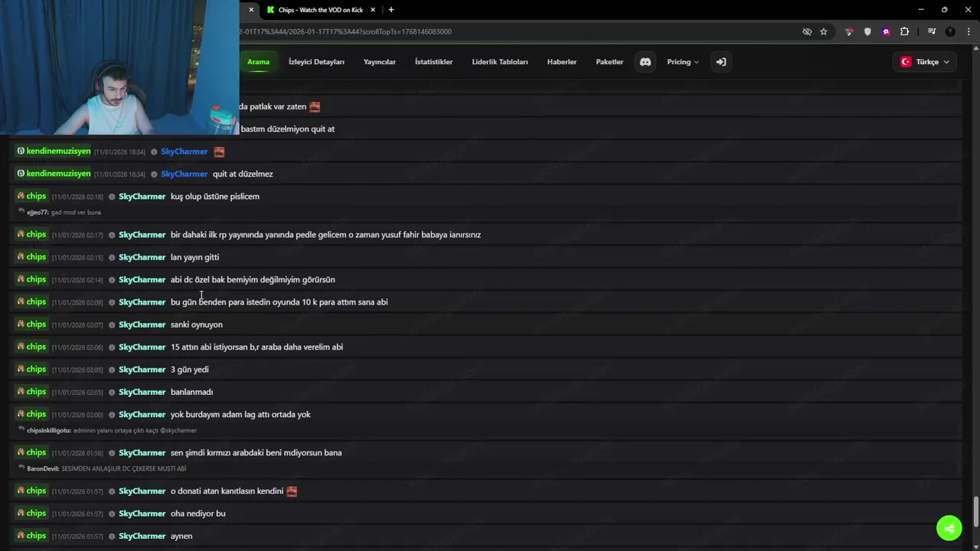Click the timestamp in the 'yok burdayım adam lag attı' row

[x=77, y=415]
